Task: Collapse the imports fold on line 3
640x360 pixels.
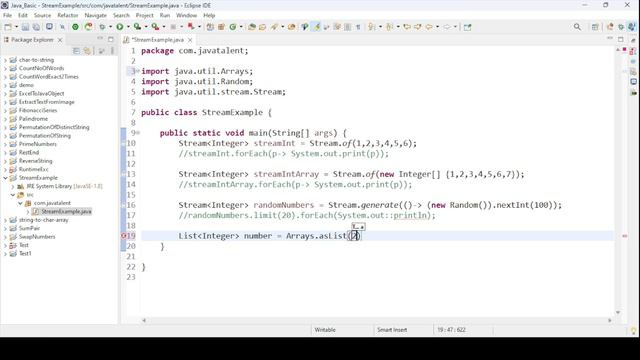Action: click(138, 71)
